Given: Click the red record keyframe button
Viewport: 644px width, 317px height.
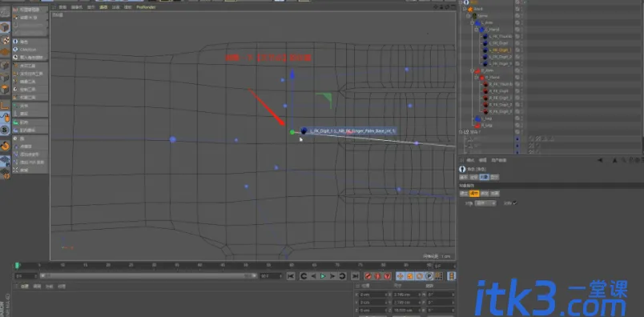Looking at the screenshot, I should 368,276.
